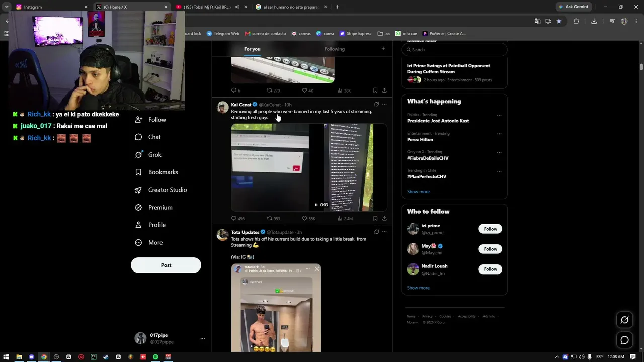The width and height of the screenshot is (644, 362).
Task: Click the Post button
Action: (166, 265)
